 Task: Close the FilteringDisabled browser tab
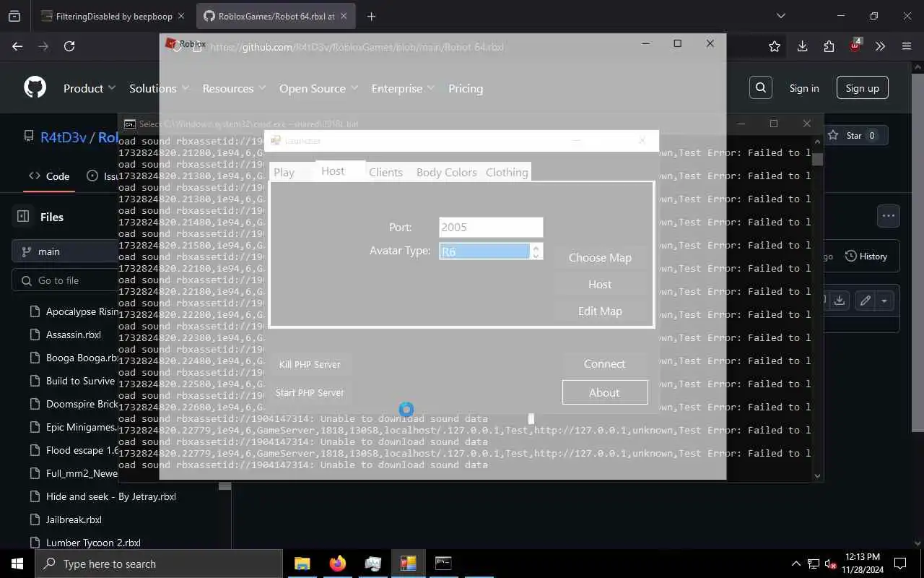click(x=181, y=16)
